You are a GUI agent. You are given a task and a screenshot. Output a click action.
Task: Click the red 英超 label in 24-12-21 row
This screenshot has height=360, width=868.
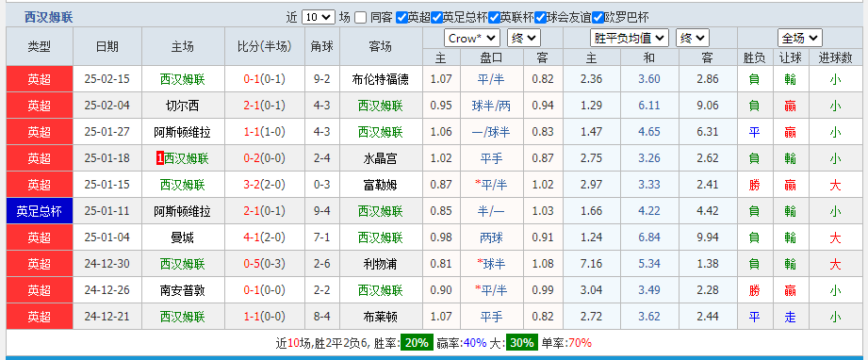tap(40, 317)
